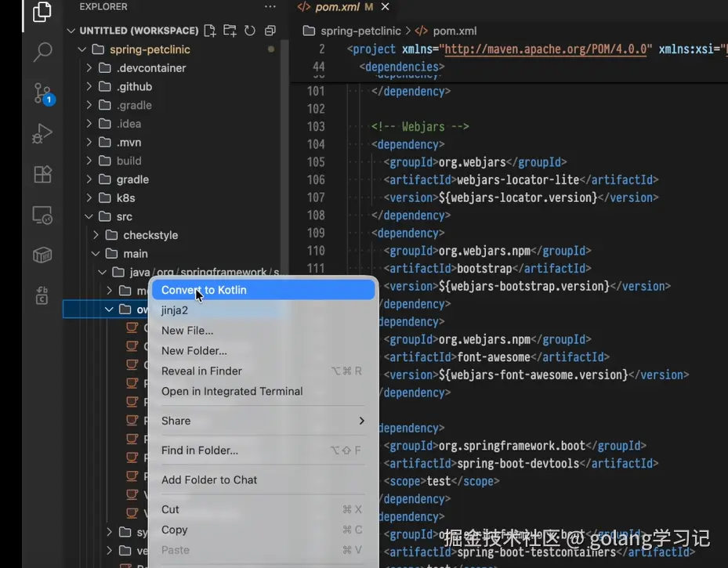Choose Add Folder to Chat

coord(263,479)
